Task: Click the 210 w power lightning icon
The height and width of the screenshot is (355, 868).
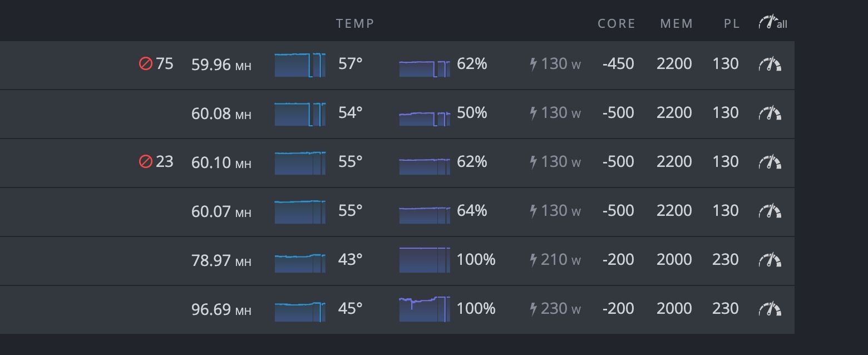Action: point(534,260)
